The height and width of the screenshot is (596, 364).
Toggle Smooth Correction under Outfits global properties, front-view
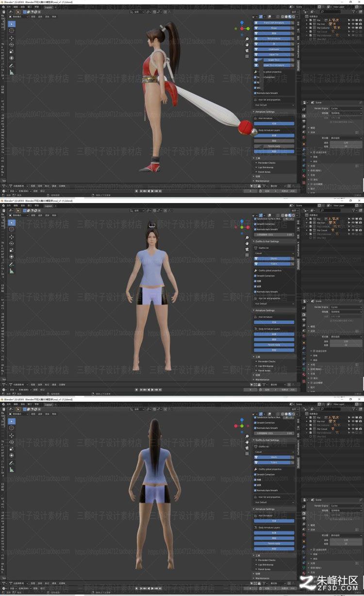pos(255,276)
